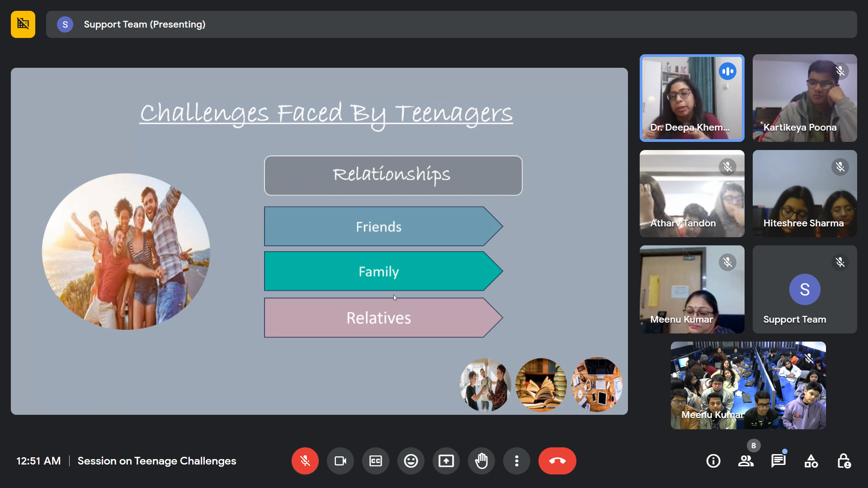
Task: Select Dr. Deepa Khem video tile
Action: (692, 98)
